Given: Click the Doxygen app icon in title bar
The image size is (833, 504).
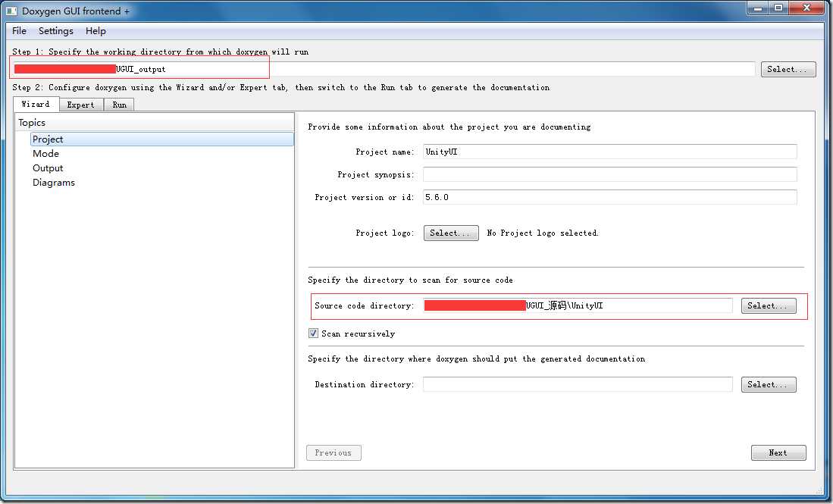Looking at the screenshot, I should coord(11,11).
